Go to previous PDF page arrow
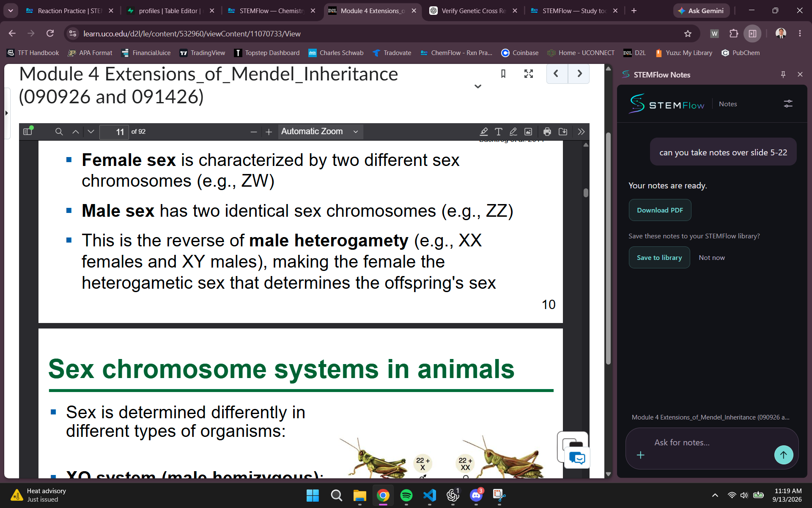The height and width of the screenshot is (508, 812). (x=75, y=132)
